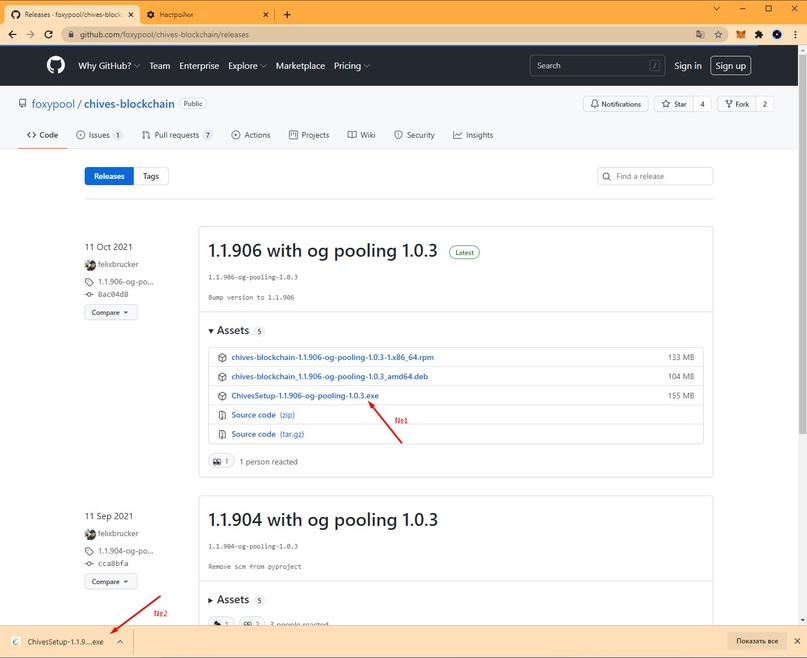Fork the repository with the Fork button

(736, 104)
